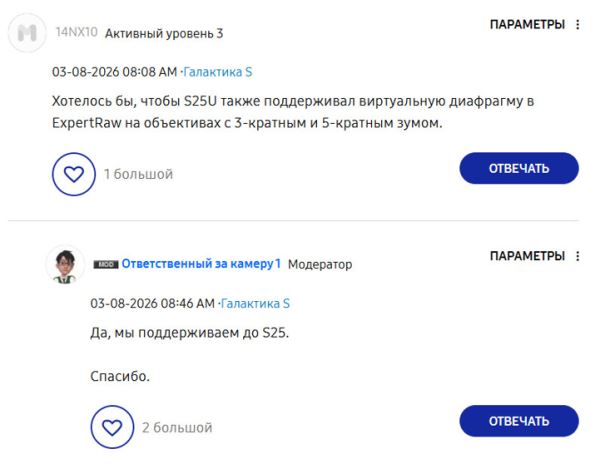Open the Ответственный за камеру1 profile link
The height and width of the screenshot is (464, 600).
(x=201, y=264)
